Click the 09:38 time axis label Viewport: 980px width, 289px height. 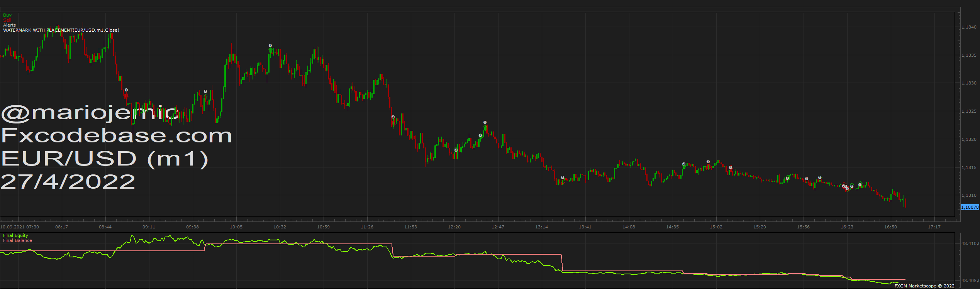(x=192, y=227)
